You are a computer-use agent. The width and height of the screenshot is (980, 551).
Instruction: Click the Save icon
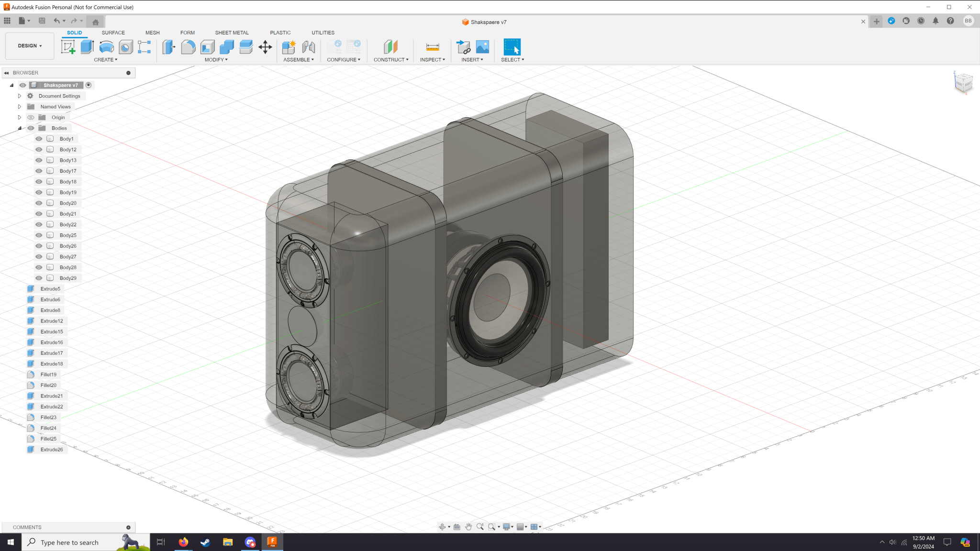42,21
